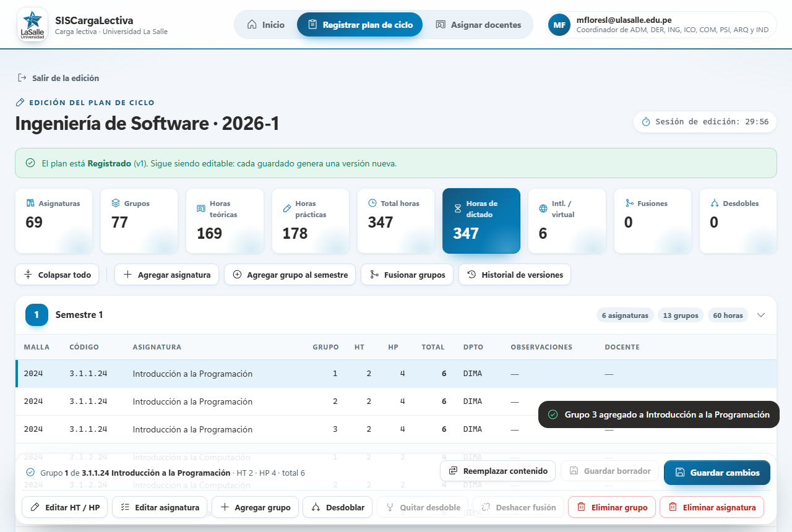Select the Horas de dictado card
Image resolution: width=792 pixels, height=532 pixels.
pos(481,221)
